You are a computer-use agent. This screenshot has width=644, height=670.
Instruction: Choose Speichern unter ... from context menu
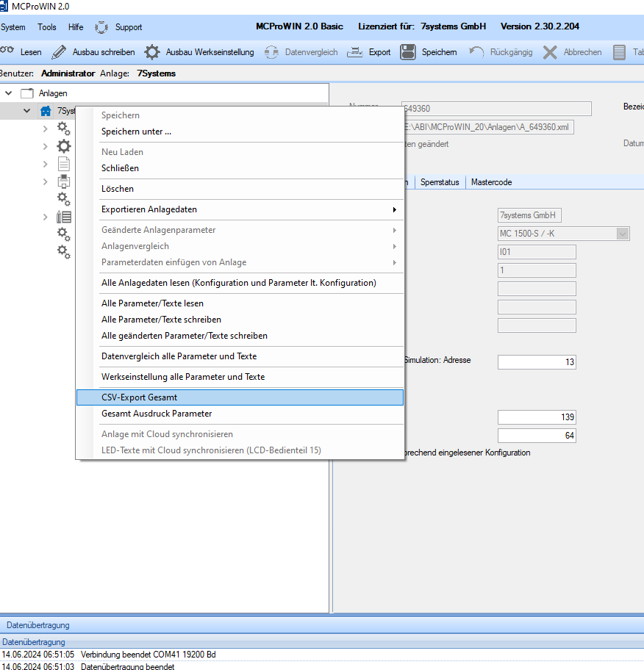pos(240,132)
